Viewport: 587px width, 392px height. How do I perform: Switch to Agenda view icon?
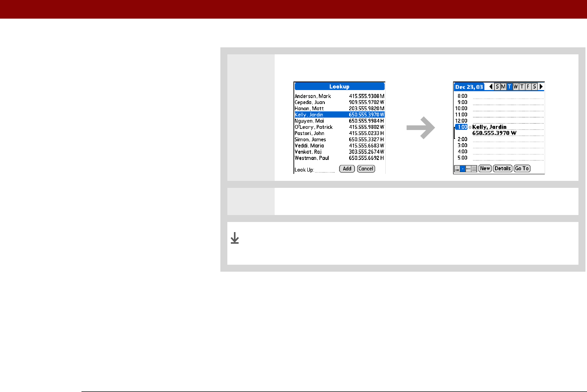[457, 169]
